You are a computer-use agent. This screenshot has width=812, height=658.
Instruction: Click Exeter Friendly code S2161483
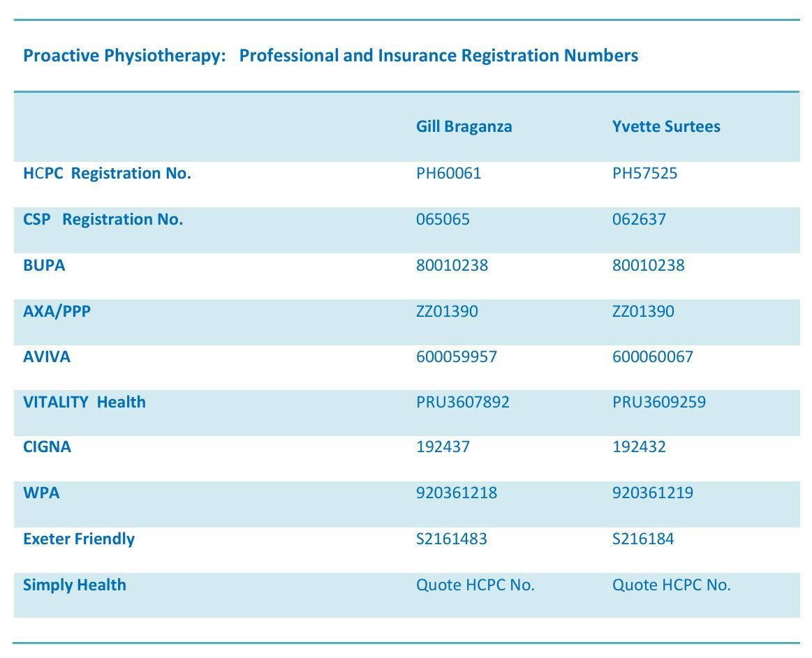452,539
